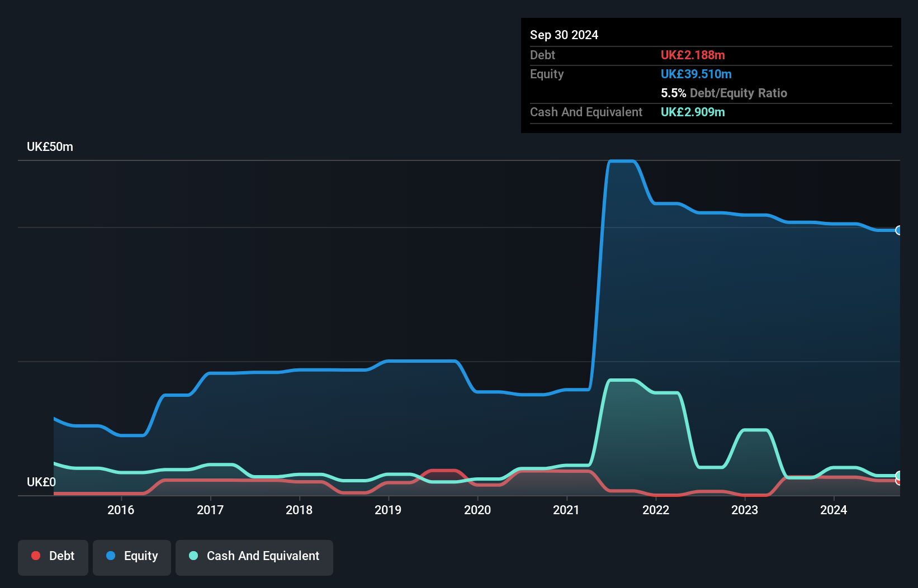
Task: Click the UK£0 y-axis label
Action: pos(41,482)
